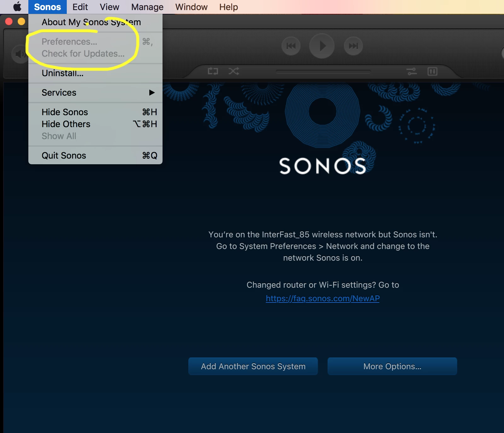The height and width of the screenshot is (433, 504).
Task: Select Hide Others
Action: tap(95, 124)
